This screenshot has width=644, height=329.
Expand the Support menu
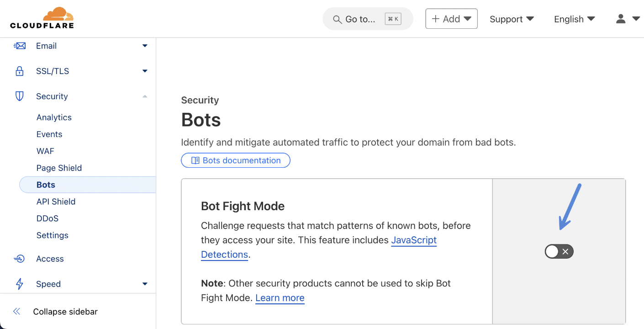click(x=512, y=19)
